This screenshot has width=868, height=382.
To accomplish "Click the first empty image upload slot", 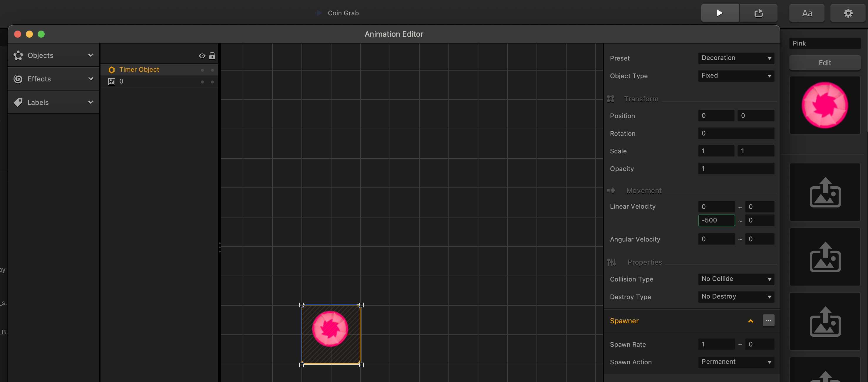I will pyautogui.click(x=825, y=192).
